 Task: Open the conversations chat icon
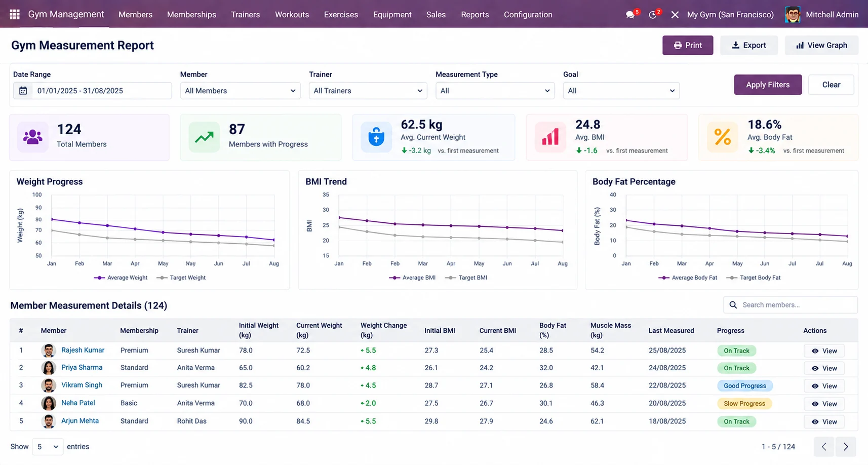coord(630,15)
